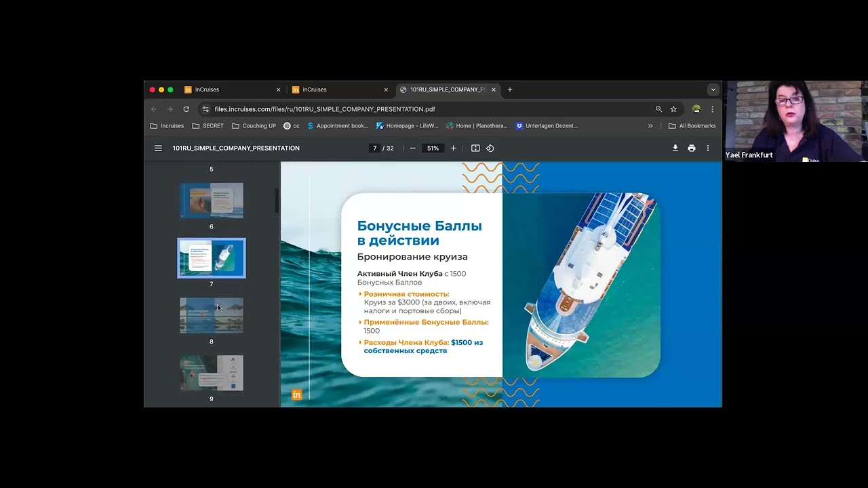Open the All Bookmarks folder
Viewport: 868px width, 488px height.
(692, 126)
